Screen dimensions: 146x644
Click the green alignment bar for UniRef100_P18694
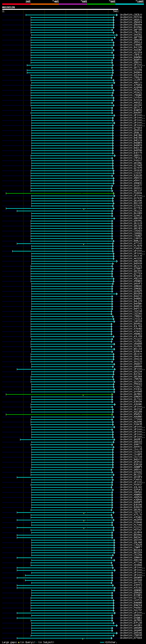tap(60, 193)
